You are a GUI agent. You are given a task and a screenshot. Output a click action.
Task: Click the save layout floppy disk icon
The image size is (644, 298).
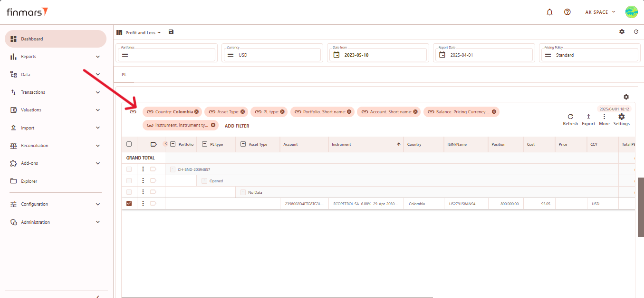tap(171, 32)
